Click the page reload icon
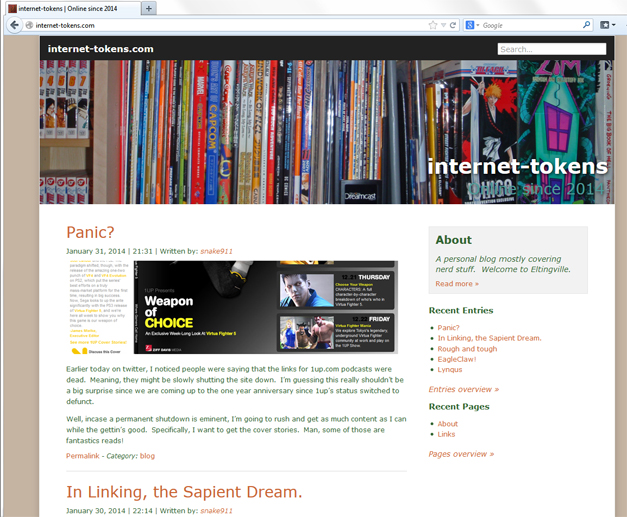Screen dimensions: 627x517 pyautogui.click(x=453, y=25)
